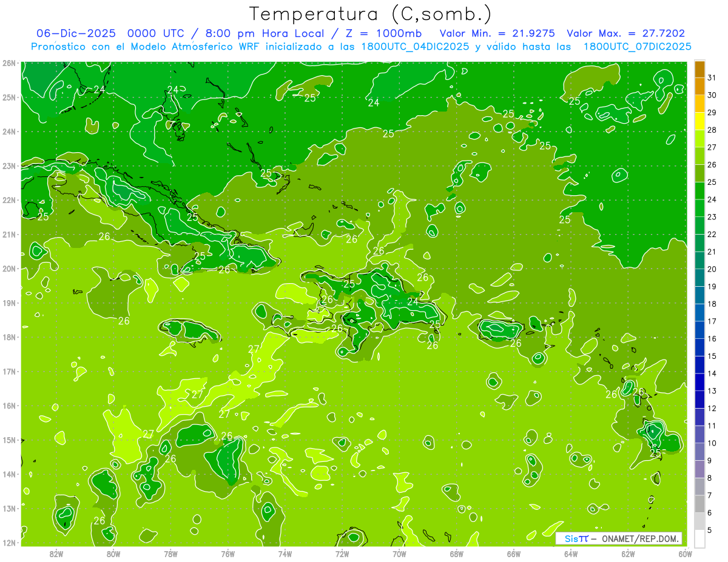This screenshot has height=562, width=728.
Task: Click the '62W' longitude axis label
Action: (x=628, y=554)
